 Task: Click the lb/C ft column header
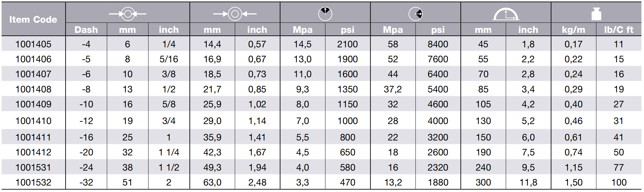click(x=619, y=30)
